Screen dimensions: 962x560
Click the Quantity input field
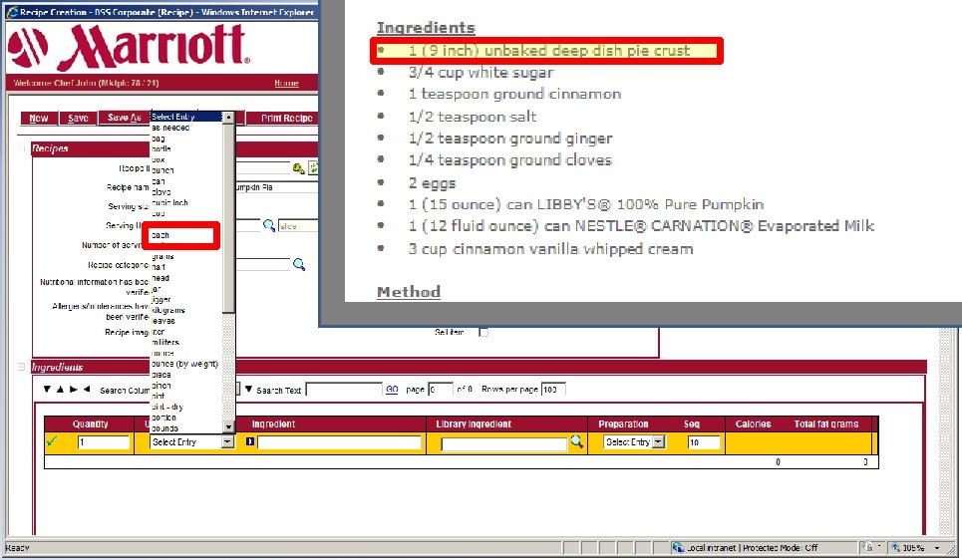point(104,442)
